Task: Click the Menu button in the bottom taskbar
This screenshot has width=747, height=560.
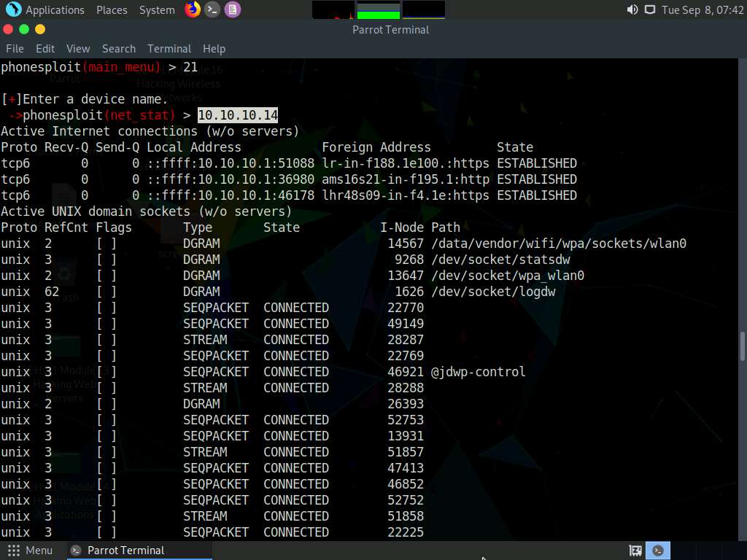Action: pyautogui.click(x=30, y=551)
